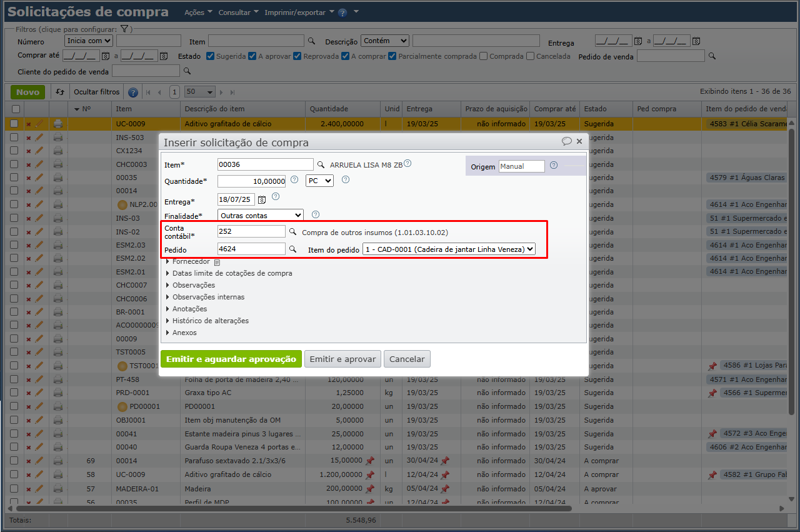
Task: Open the Item do pedido dropdown
Action: pos(449,249)
